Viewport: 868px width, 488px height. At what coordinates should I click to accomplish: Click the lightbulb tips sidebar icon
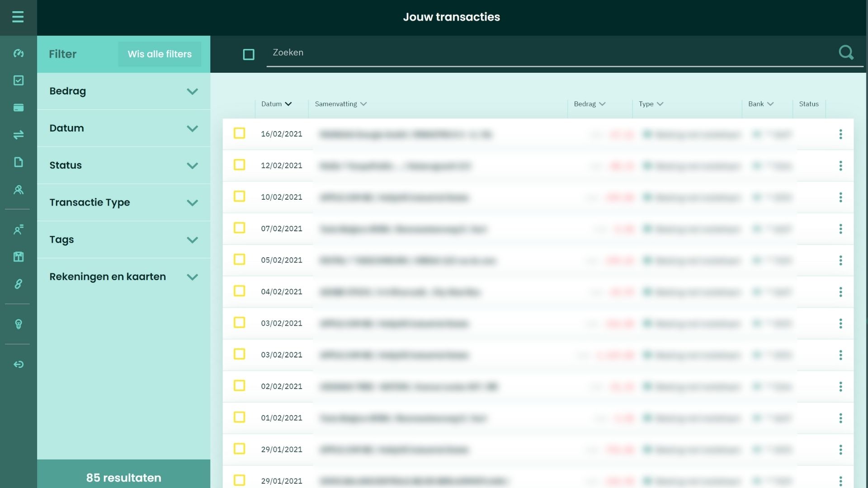[19, 324]
